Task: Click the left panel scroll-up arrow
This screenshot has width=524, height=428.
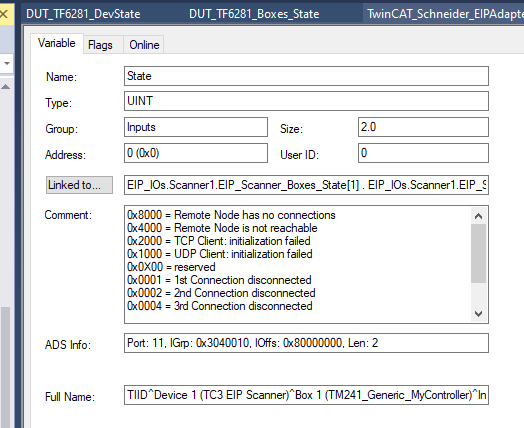Action: [x=6, y=87]
